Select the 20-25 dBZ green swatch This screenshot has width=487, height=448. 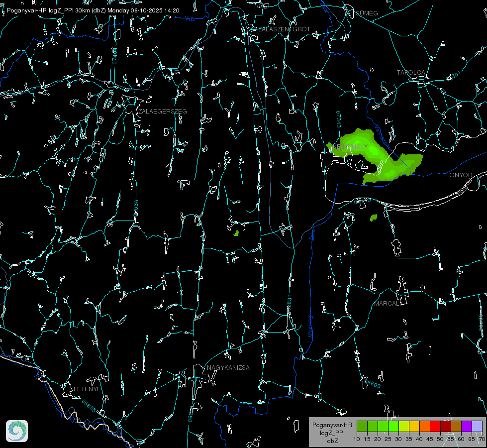pyautogui.click(x=383, y=426)
